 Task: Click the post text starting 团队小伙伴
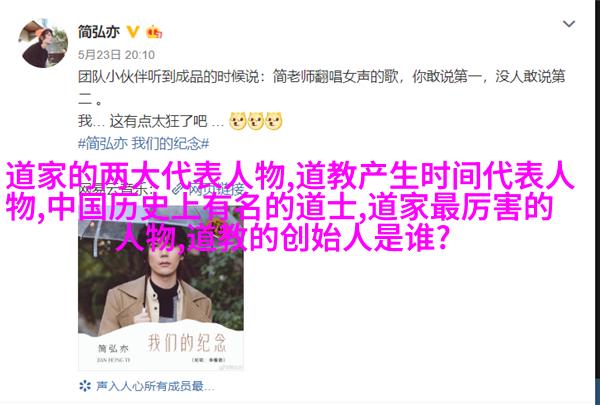pyautogui.click(x=321, y=88)
